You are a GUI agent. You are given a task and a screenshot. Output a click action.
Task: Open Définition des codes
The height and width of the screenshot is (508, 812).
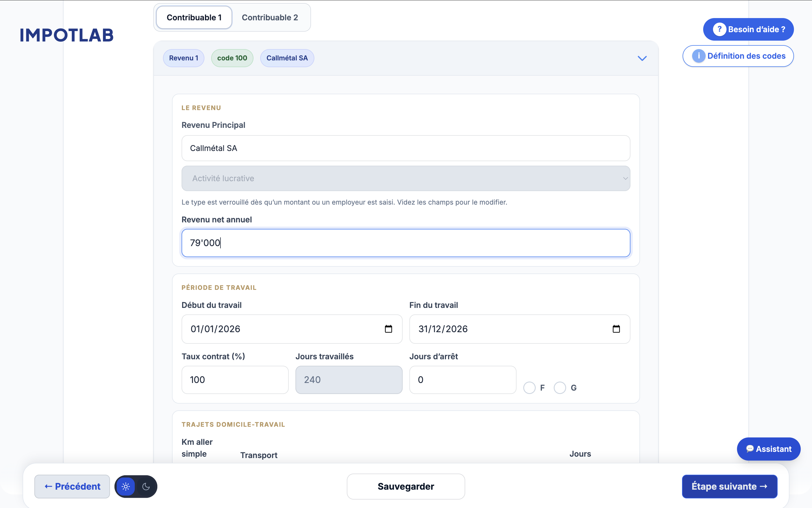[x=738, y=56]
